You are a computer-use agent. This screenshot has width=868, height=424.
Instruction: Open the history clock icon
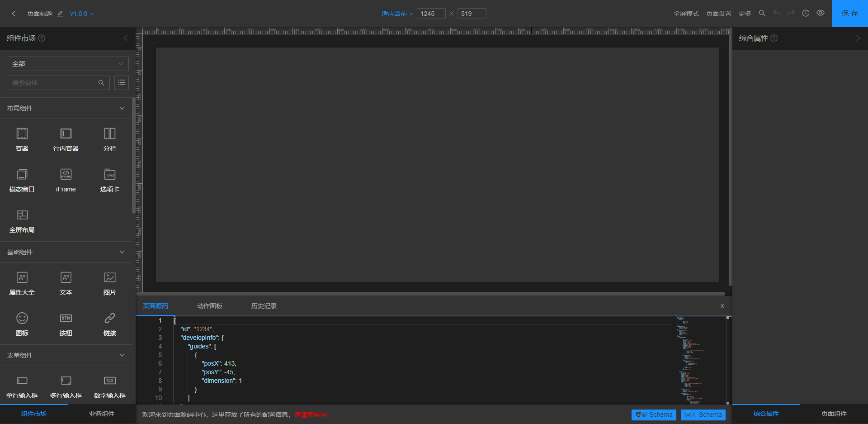[806, 13]
